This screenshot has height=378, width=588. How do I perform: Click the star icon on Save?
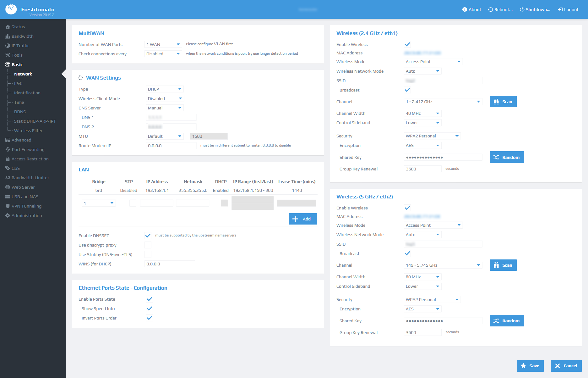coord(523,366)
